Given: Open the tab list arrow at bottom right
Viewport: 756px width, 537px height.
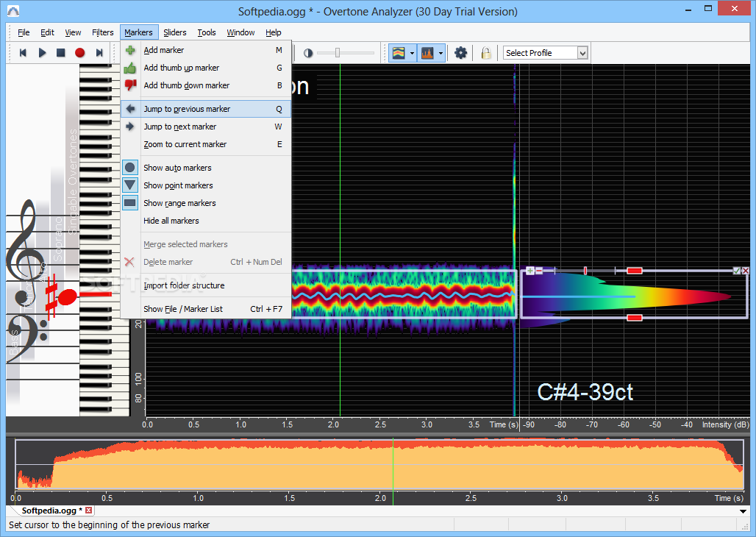Looking at the screenshot, I should pos(743,511).
